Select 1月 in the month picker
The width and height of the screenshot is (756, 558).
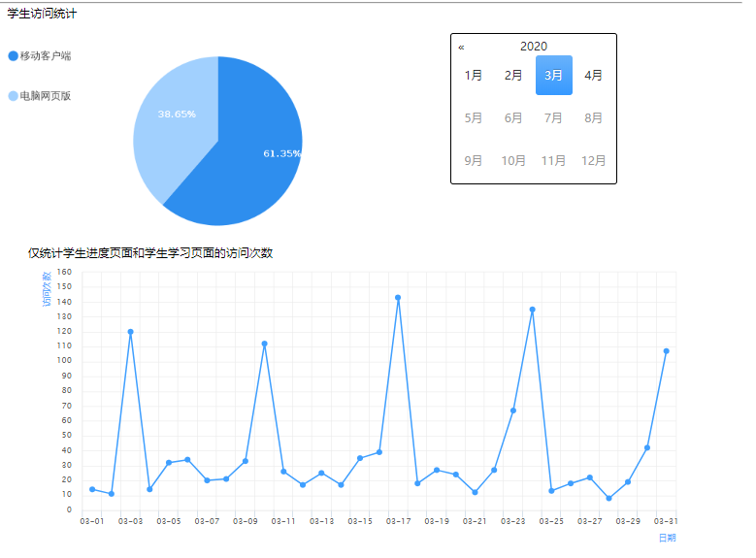[474, 76]
